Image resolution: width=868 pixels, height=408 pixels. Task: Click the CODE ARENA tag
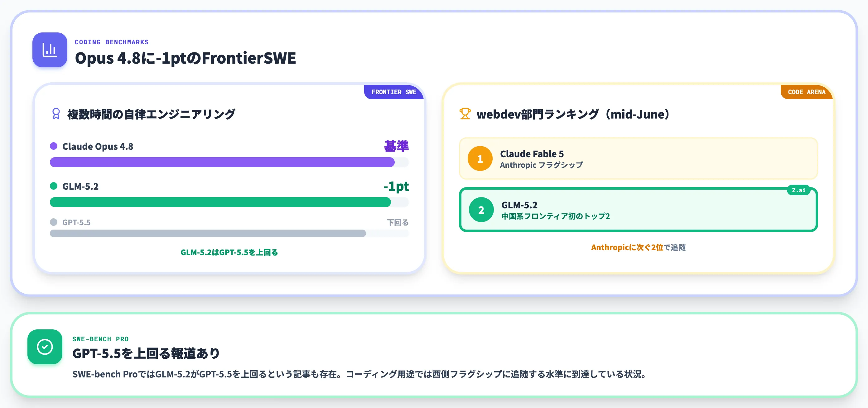click(806, 92)
